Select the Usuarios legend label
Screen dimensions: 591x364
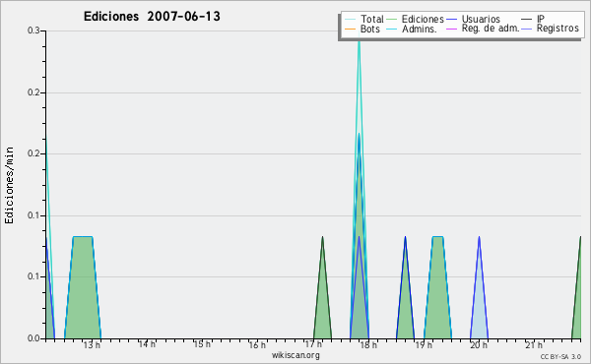481,19
